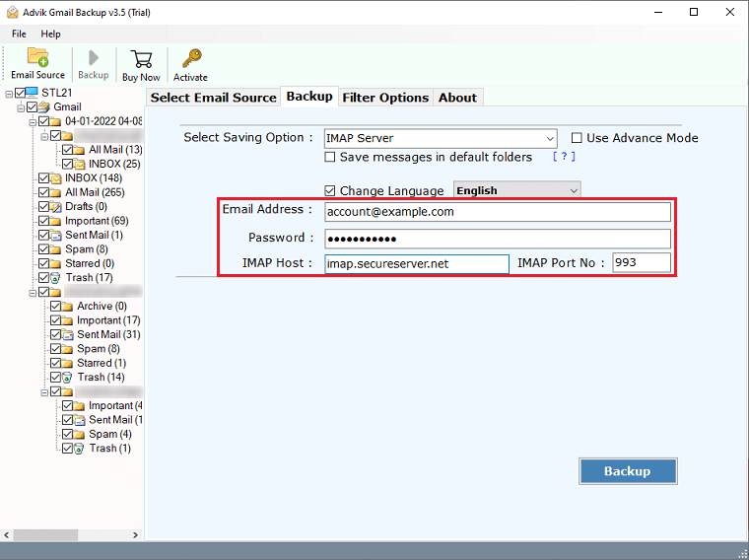The image size is (749, 560).
Task: Click the IMAP Port No field
Action: pyautogui.click(x=641, y=263)
